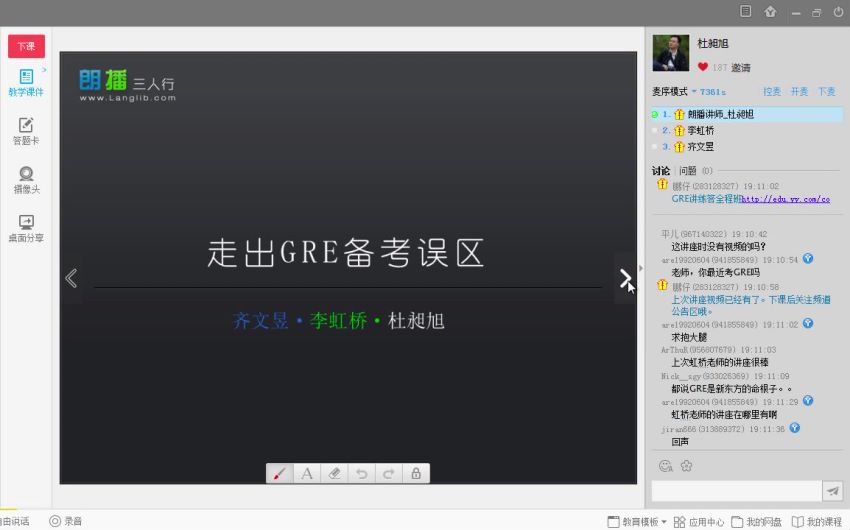Click blue notice 上次讲座视频已经有了
850x530 pixels.
coord(751,306)
